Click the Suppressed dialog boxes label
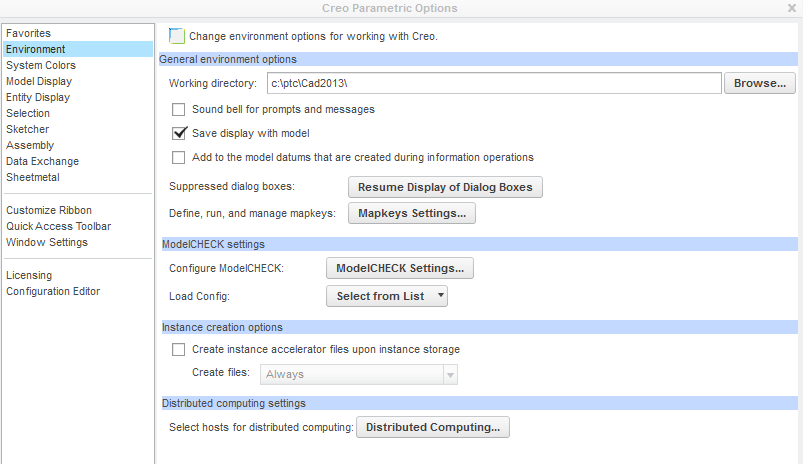803x464 pixels. pyautogui.click(x=232, y=186)
